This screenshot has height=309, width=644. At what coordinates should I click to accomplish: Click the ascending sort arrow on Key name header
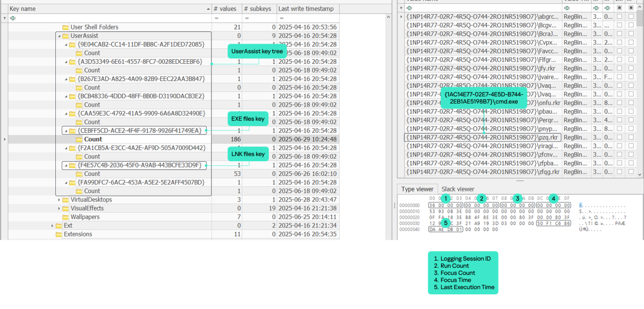tap(208, 8)
